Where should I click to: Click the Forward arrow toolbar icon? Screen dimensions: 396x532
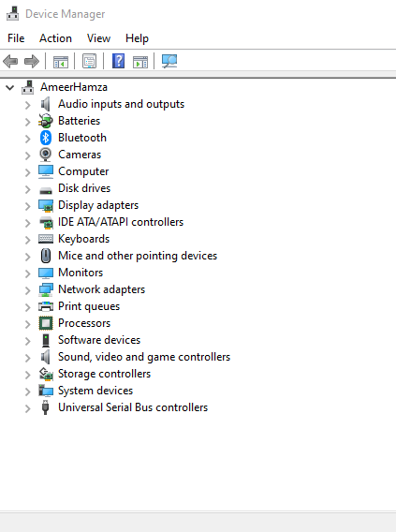tap(32, 62)
